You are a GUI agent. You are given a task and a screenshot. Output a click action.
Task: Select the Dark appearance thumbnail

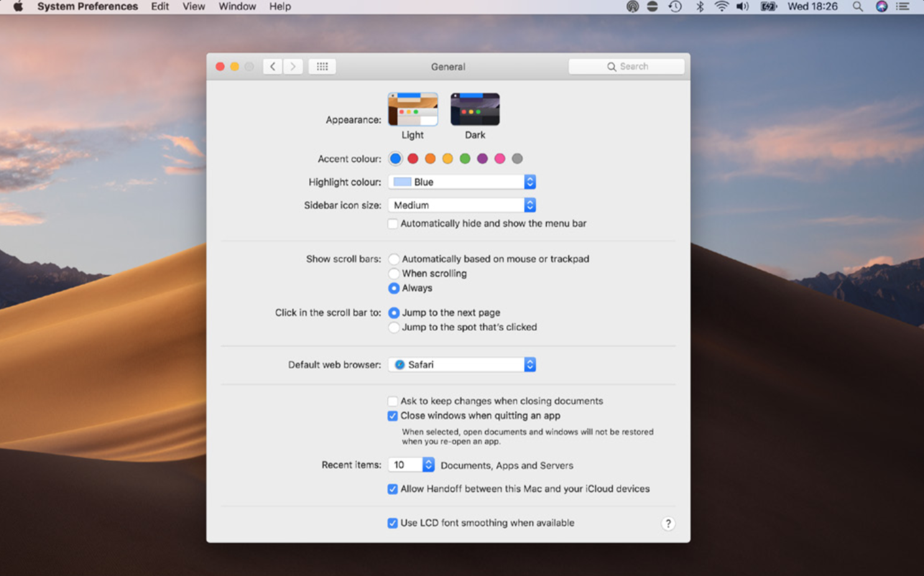pos(475,110)
